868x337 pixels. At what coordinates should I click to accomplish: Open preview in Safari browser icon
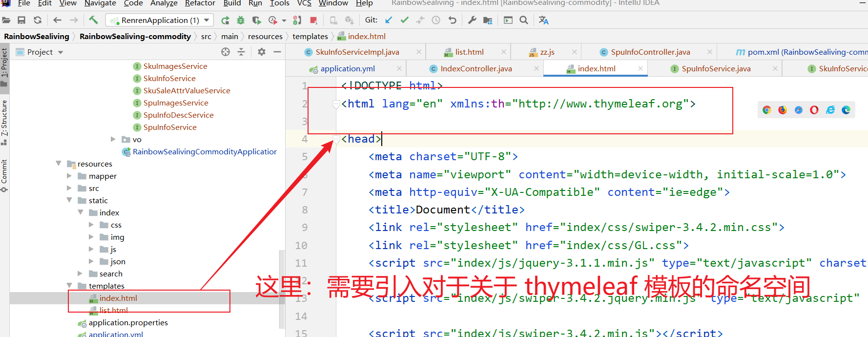point(798,110)
